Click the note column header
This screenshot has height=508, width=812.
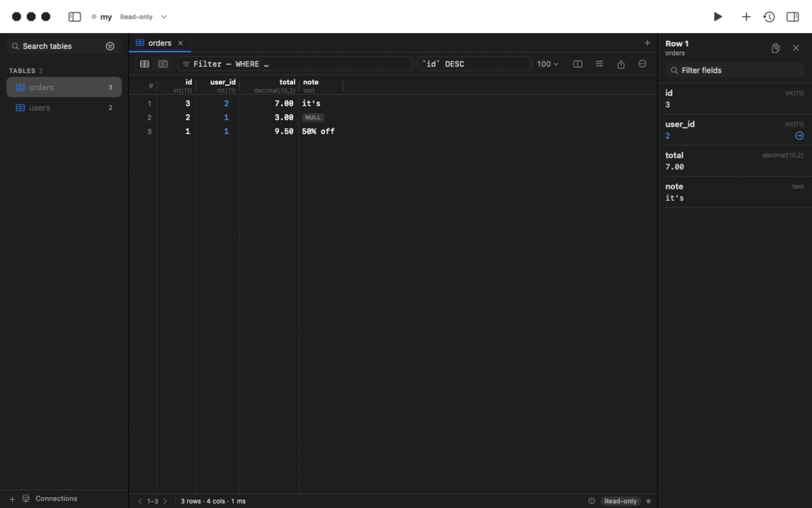coord(321,85)
